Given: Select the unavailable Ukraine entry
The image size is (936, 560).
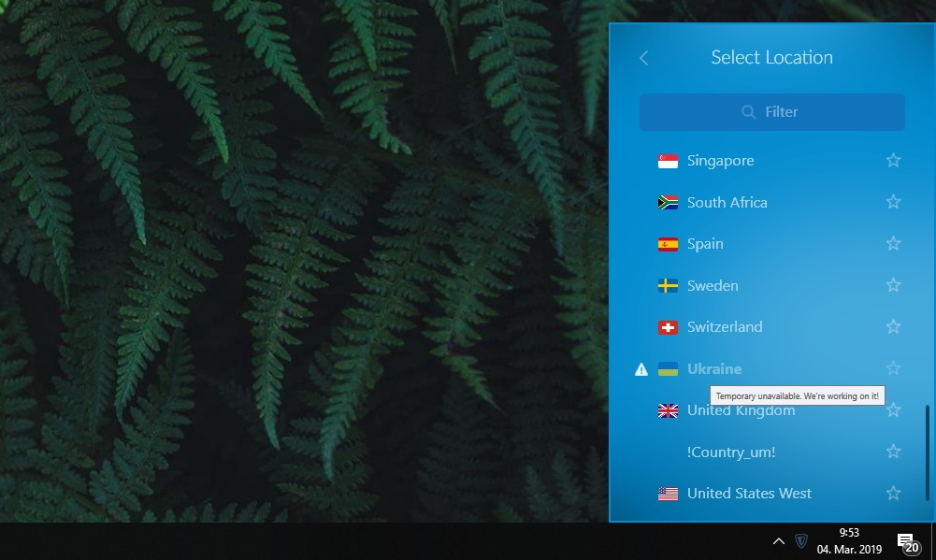Looking at the screenshot, I should (x=714, y=369).
